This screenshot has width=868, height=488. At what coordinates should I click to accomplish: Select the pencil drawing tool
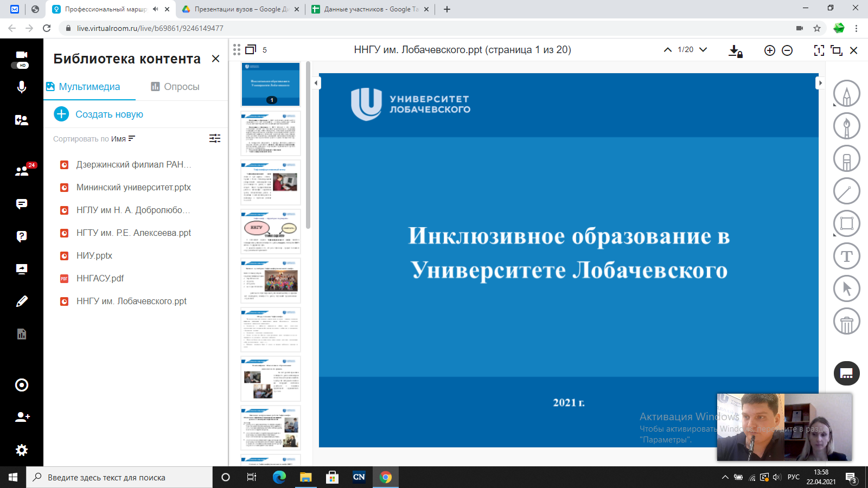(847, 93)
